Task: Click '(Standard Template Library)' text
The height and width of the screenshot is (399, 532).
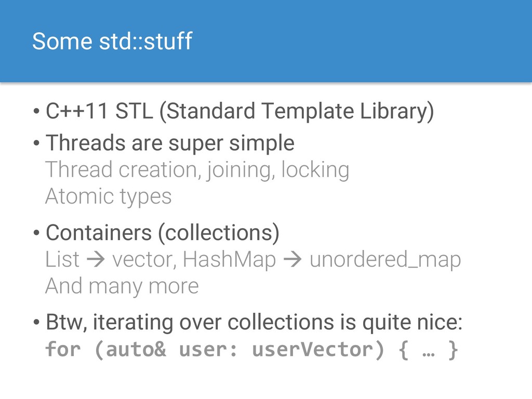Action: tap(297, 111)
